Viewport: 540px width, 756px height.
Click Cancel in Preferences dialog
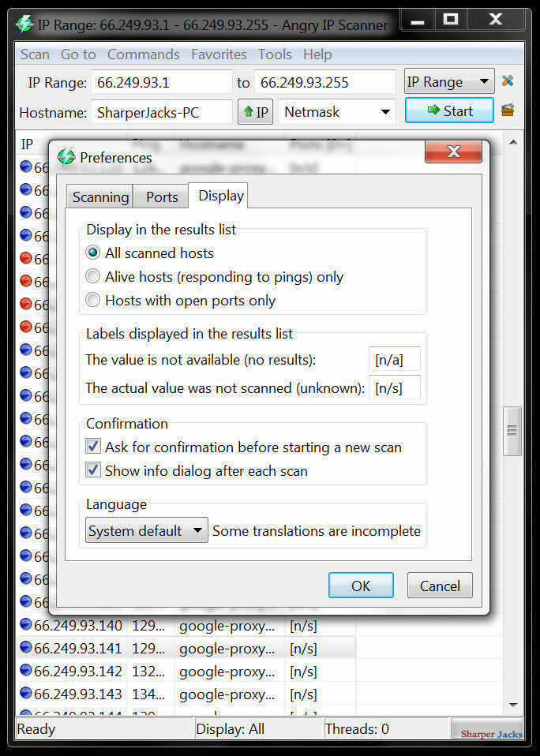440,586
